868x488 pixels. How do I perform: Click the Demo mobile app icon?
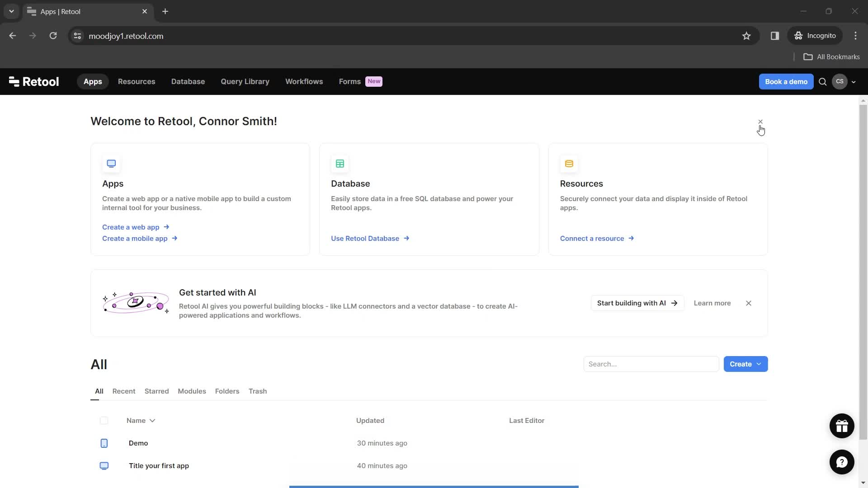pyautogui.click(x=104, y=443)
